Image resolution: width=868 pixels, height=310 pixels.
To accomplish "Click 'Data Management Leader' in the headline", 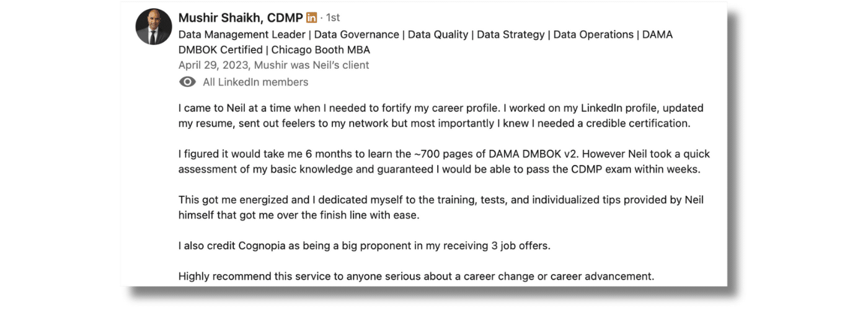I will point(242,35).
